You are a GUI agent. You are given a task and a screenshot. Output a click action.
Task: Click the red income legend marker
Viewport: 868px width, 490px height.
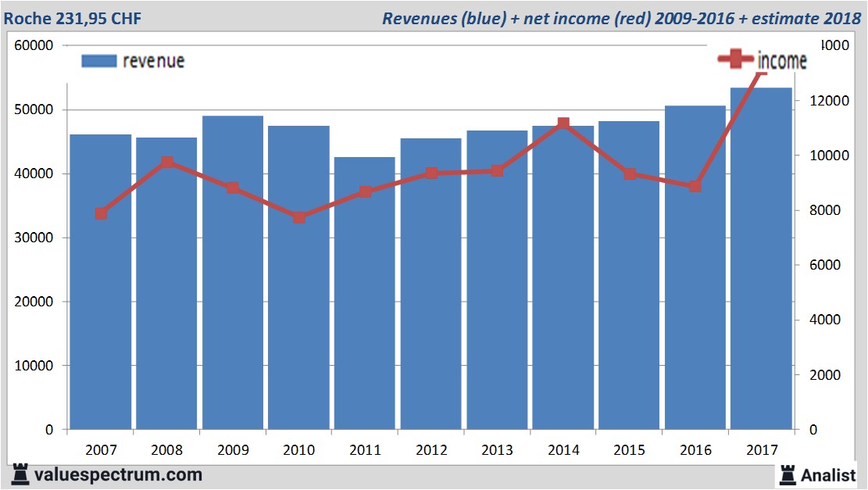pyautogui.click(x=735, y=59)
